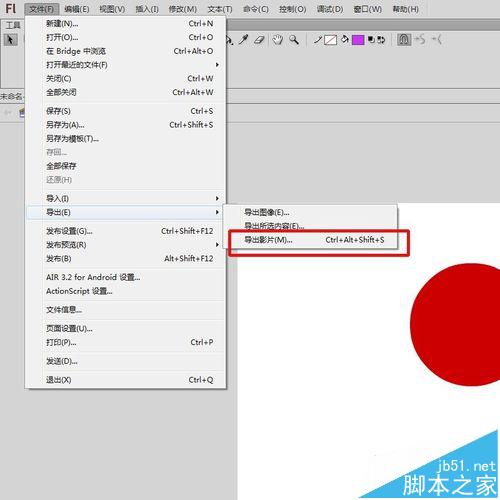Open the highlighted 导出(E) submenu entry
Image resolution: width=500 pixels, height=500 pixels.
click(x=126, y=212)
